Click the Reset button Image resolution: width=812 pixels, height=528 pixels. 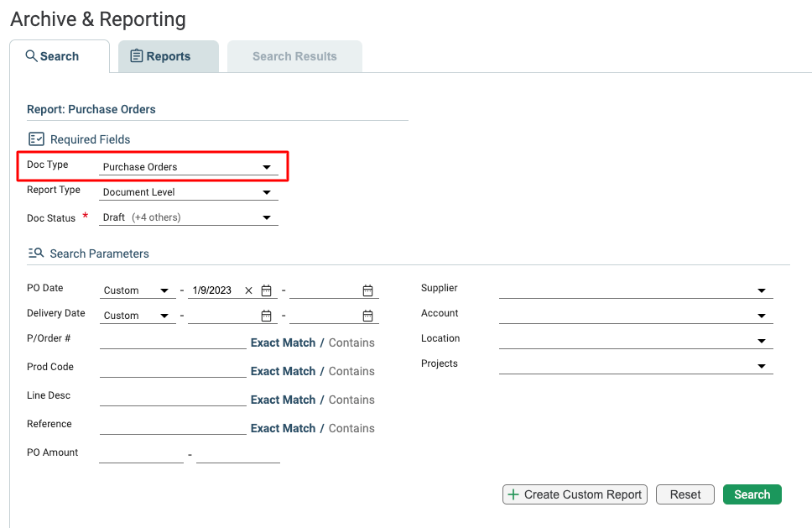point(685,494)
